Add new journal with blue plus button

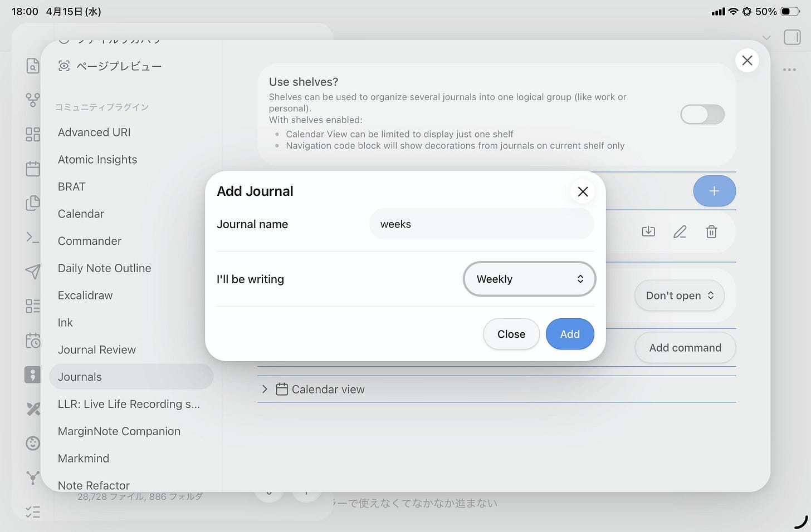click(x=715, y=191)
